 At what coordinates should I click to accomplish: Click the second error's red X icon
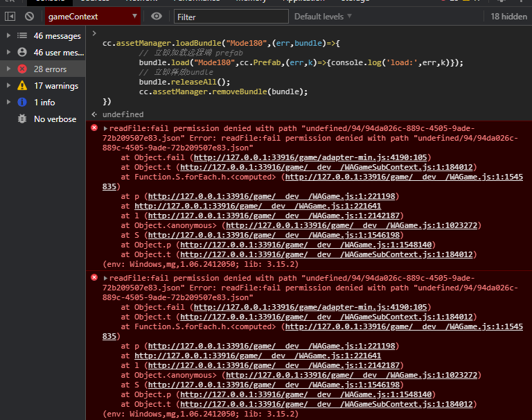click(94, 277)
